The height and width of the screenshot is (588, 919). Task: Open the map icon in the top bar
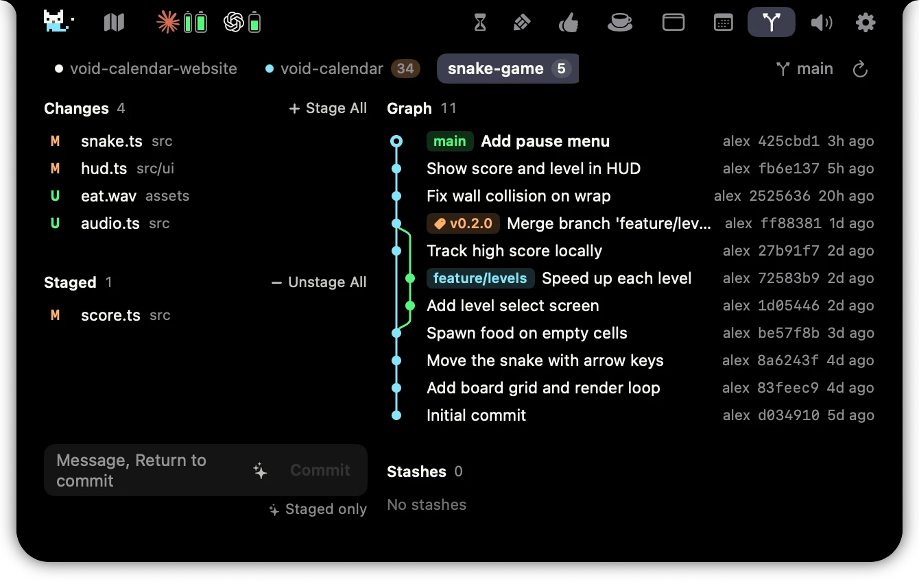114,23
